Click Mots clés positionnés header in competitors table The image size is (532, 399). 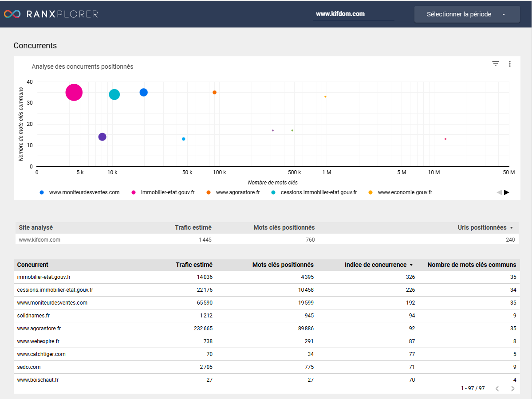(x=283, y=265)
